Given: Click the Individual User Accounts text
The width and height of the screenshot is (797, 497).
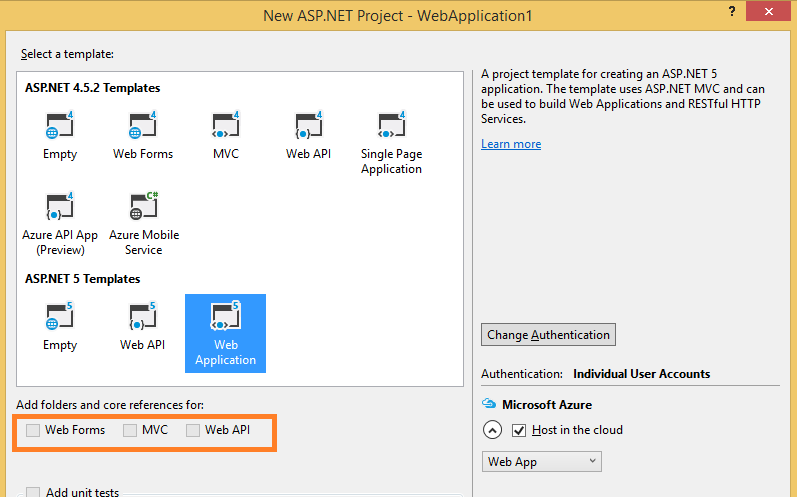Looking at the screenshot, I should pyautogui.click(x=641, y=374).
